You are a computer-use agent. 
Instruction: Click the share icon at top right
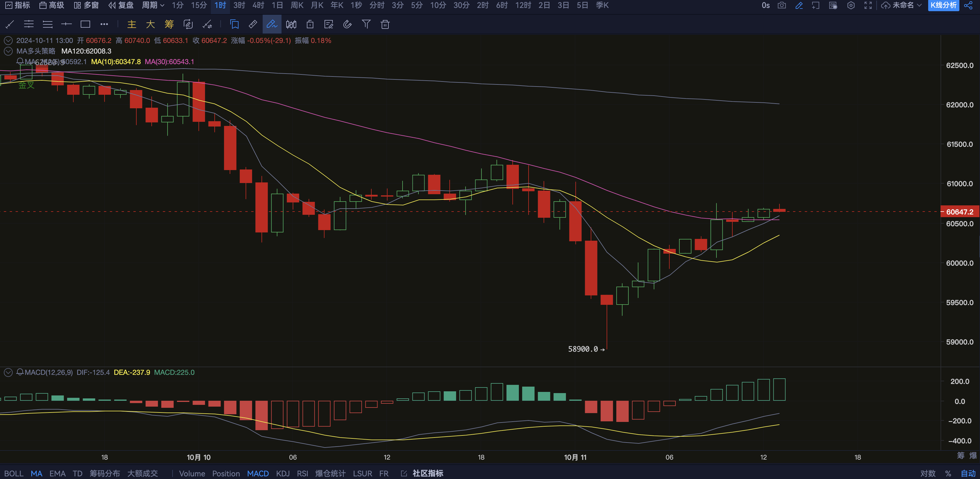(x=968, y=5)
